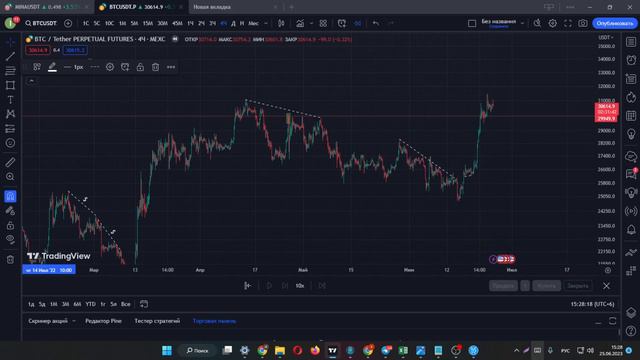This screenshot has height=360, width=640.
Task: Open chart settings gear
Action: [x=553, y=23]
